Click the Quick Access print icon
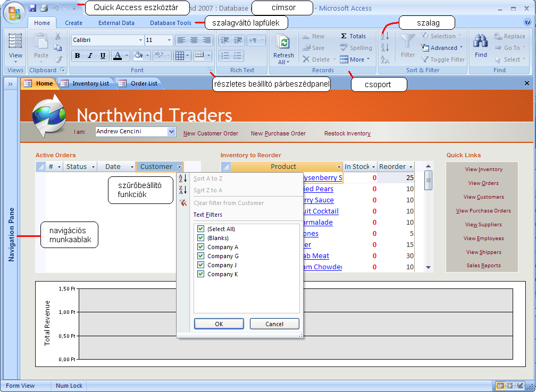Screen dimensions: 536x392 point(44,8)
